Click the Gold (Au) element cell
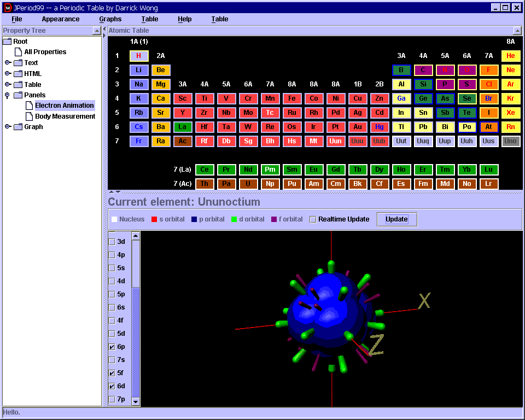The width and height of the screenshot is (525, 420). tap(358, 127)
